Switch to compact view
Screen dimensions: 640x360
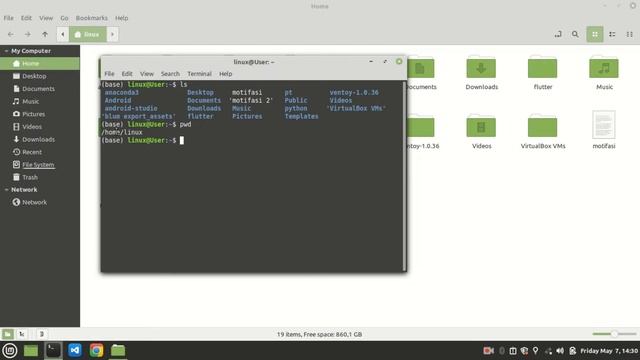pyautogui.click(x=629, y=34)
